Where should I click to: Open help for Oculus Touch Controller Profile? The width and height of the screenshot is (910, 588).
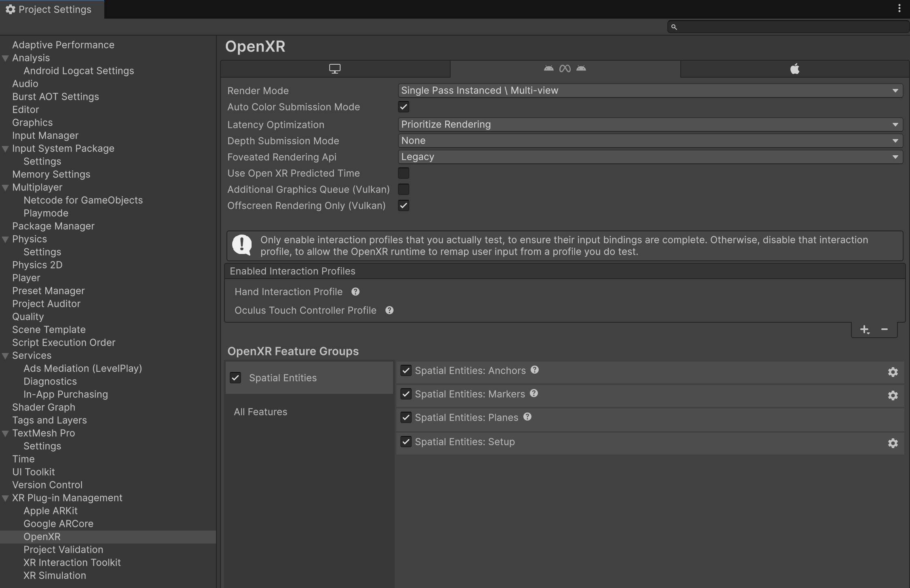coord(389,310)
